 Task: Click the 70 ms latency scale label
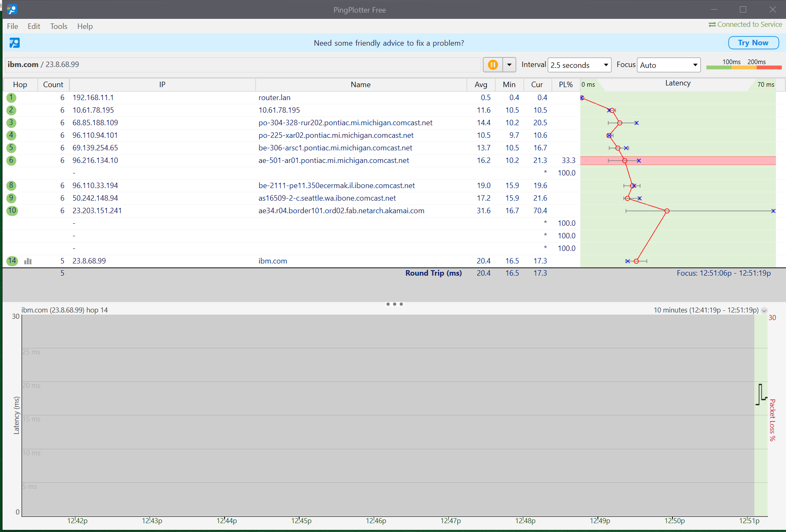pos(765,85)
